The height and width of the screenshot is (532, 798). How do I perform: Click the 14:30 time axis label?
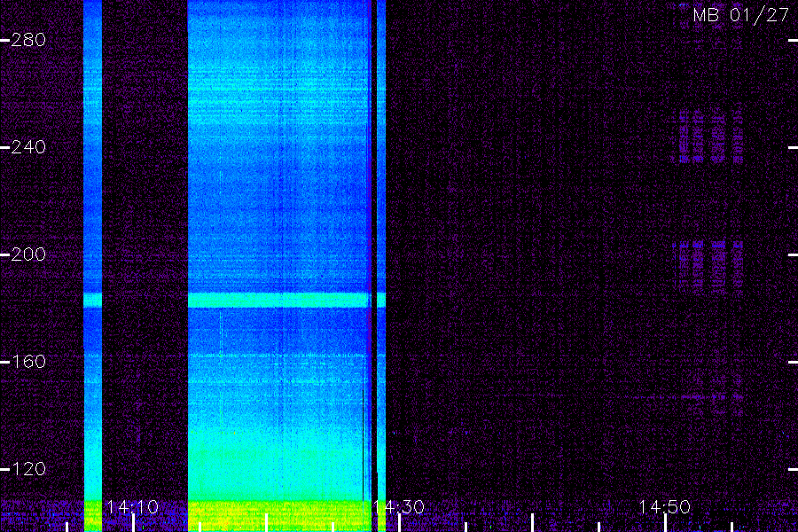pyautogui.click(x=399, y=506)
